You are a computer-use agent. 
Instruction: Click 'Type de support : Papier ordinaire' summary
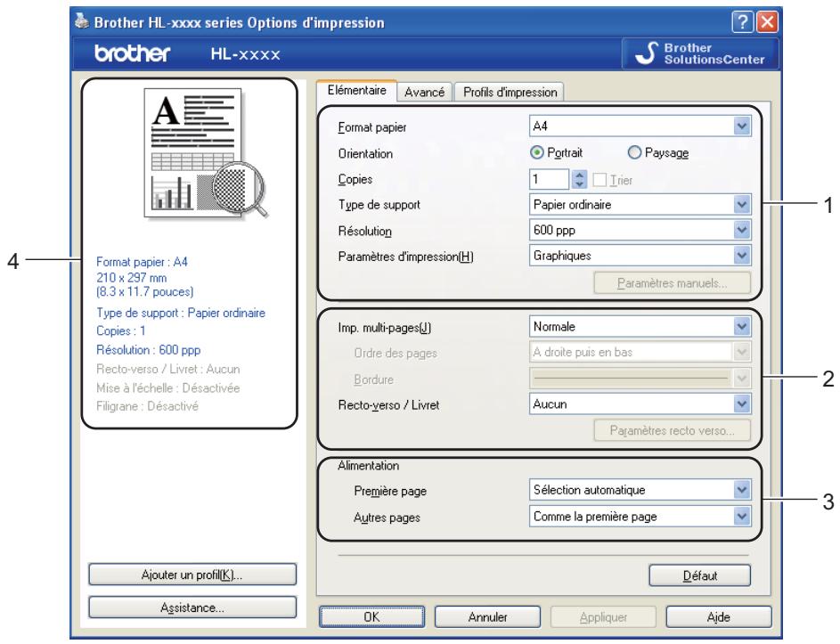coord(181,313)
